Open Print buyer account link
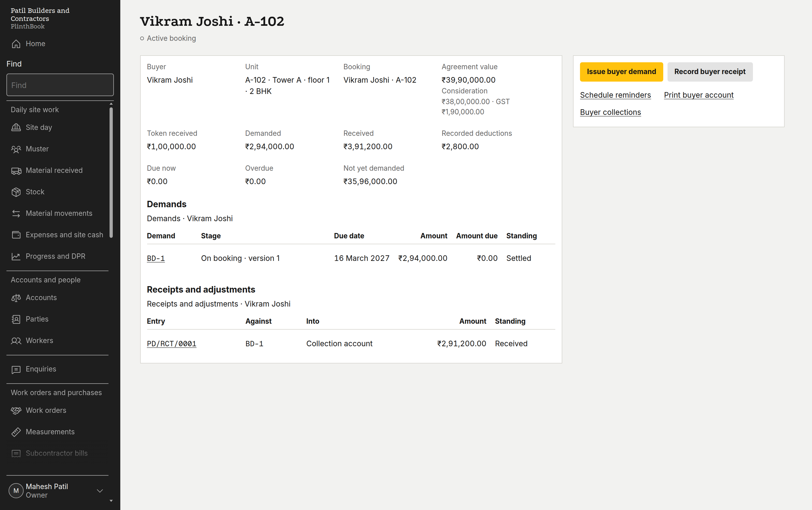Viewport: 812px width, 510px height. point(698,95)
